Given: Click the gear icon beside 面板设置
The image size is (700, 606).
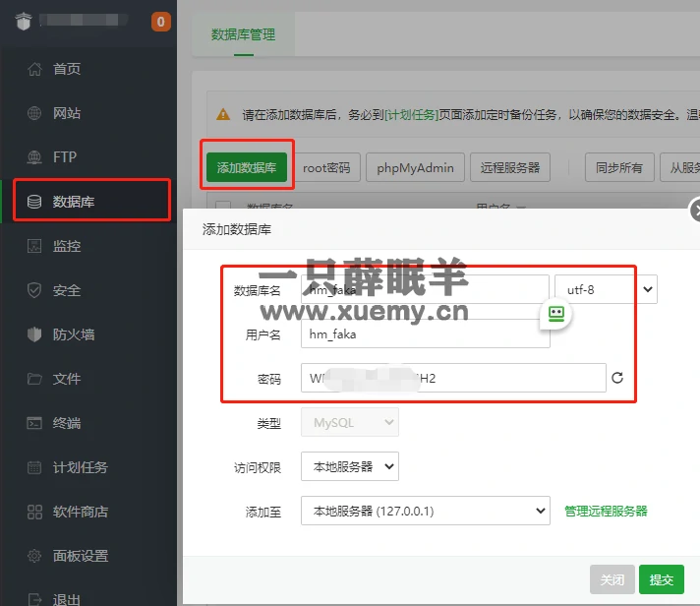Looking at the screenshot, I should [34, 556].
